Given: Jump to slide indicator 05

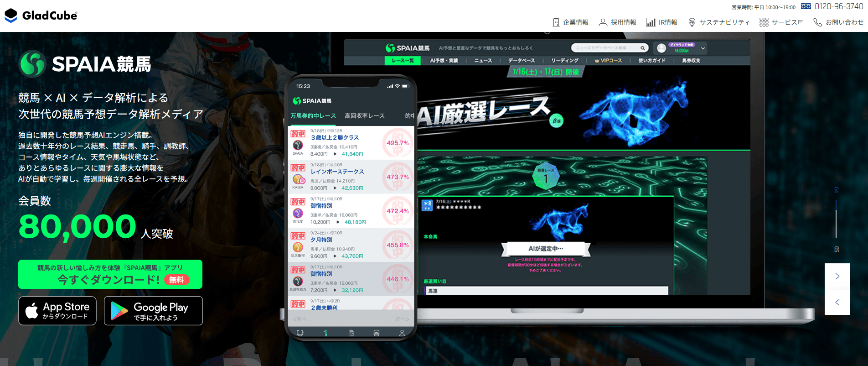Looking at the screenshot, I should [x=836, y=249].
